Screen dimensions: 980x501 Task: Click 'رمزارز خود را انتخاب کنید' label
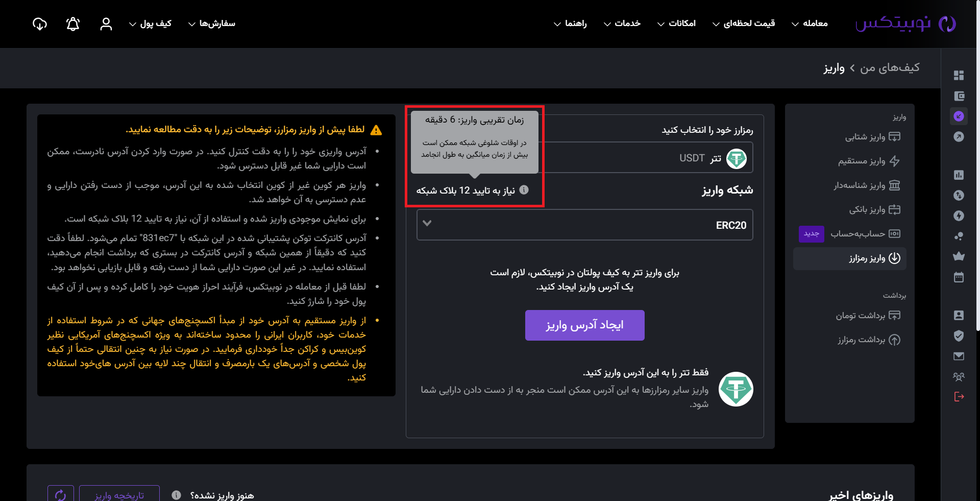point(707,130)
